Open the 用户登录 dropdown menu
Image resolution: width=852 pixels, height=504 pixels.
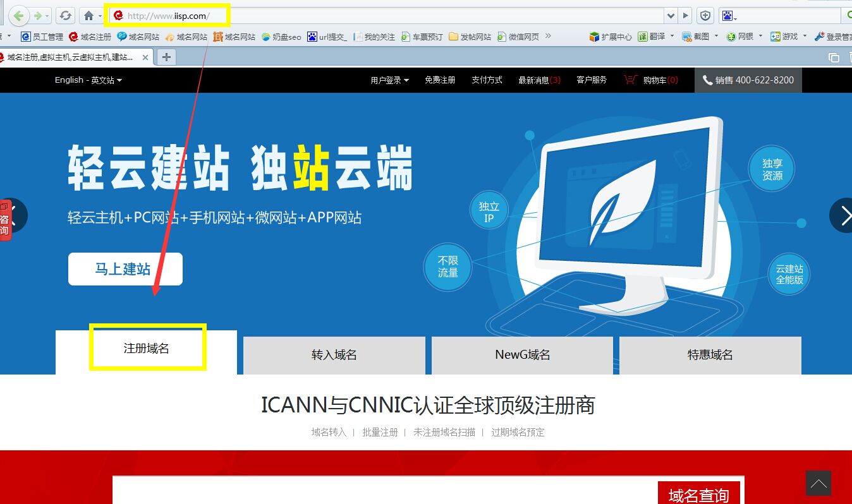tap(387, 80)
